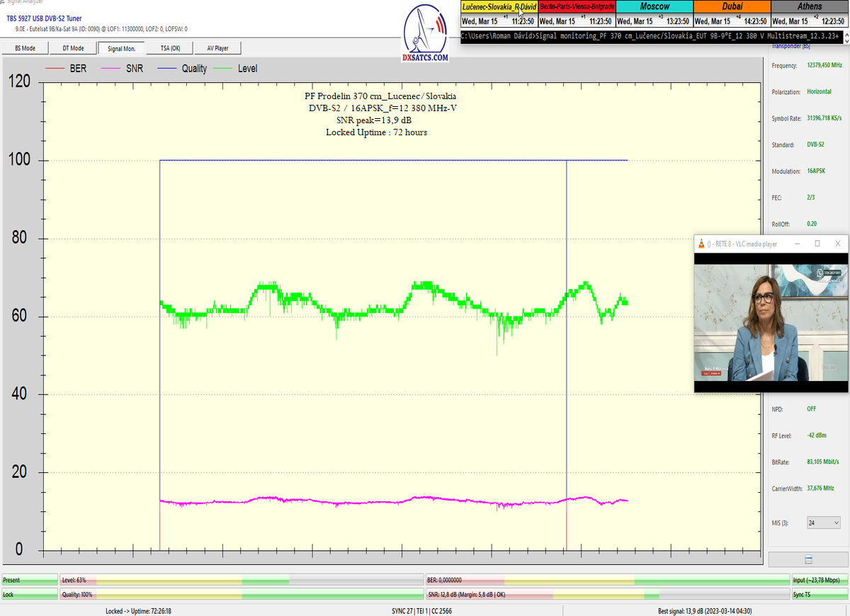850x616 pixels.
Task: Open the TSA (OK) tab
Action: coord(169,48)
